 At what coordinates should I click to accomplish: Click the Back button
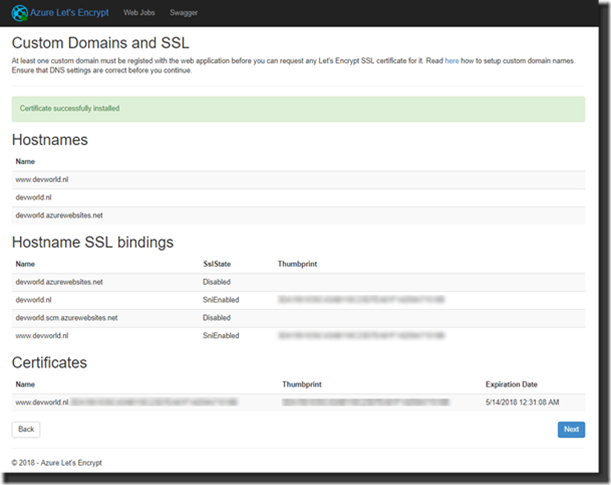point(26,429)
